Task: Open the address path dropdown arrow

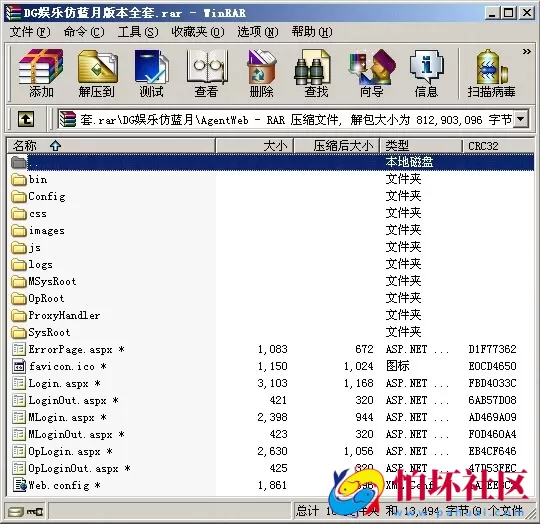Action: (x=521, y=119)
